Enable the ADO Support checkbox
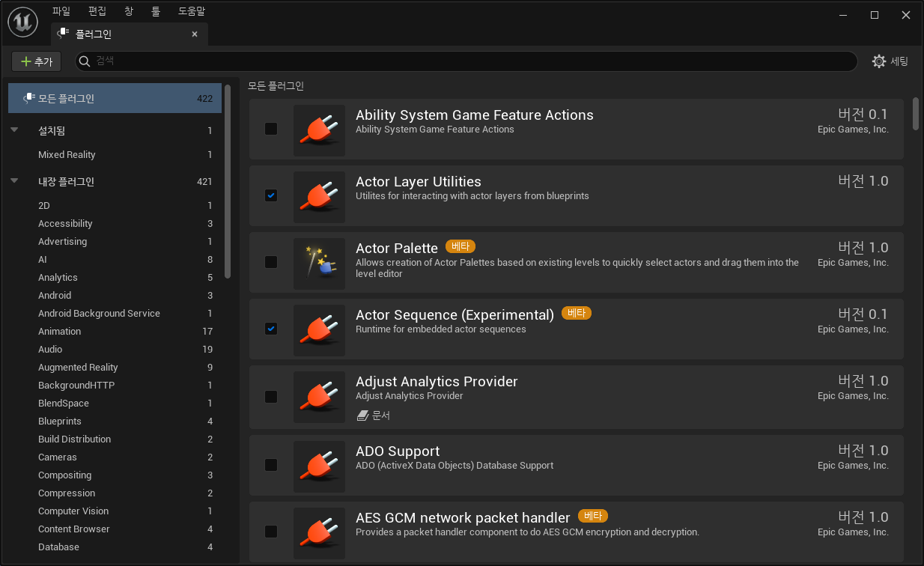 271,465
